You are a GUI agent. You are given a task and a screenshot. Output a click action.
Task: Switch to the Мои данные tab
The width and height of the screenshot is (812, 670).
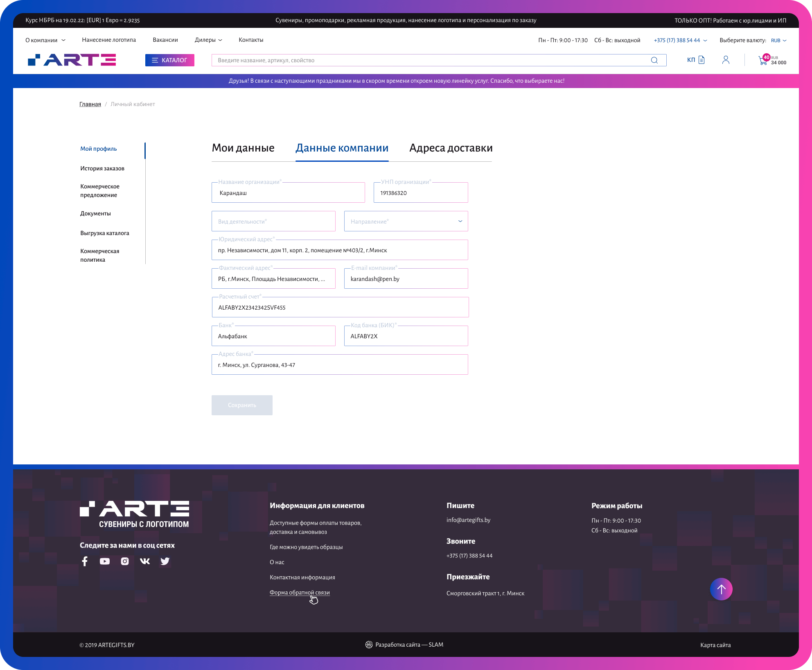243,148
